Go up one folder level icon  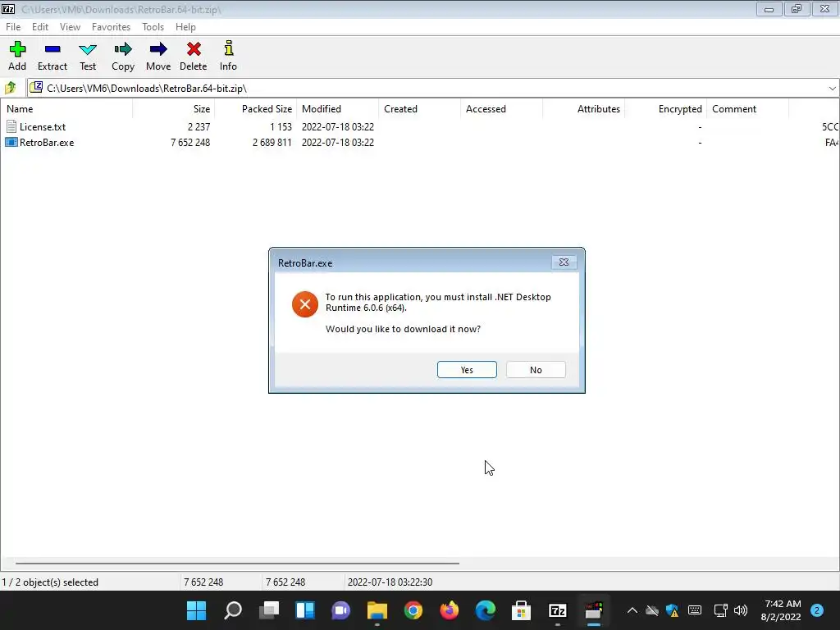pos(10,87)
